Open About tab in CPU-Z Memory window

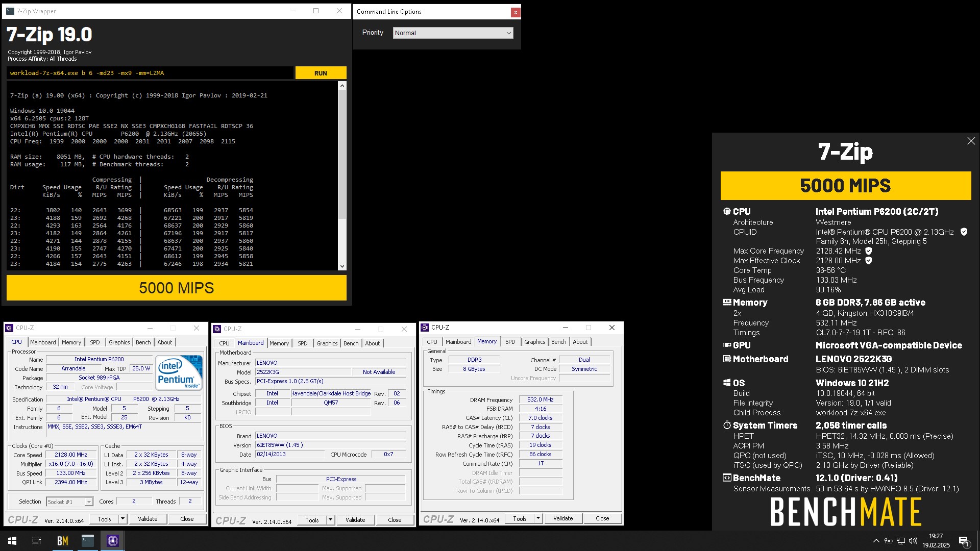[580, 342]
